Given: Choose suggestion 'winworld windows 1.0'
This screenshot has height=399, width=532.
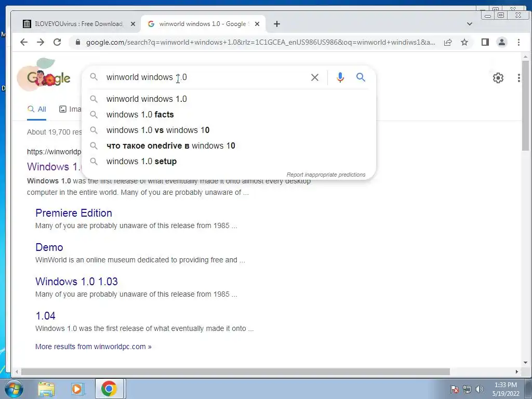Looking at the screenshot, I should tap(229, 99).
